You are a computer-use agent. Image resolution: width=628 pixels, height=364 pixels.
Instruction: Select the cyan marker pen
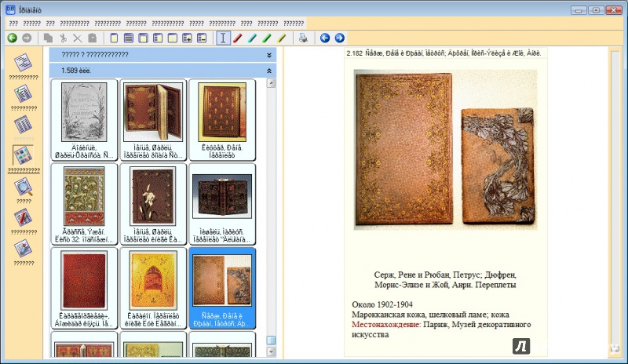252,38
